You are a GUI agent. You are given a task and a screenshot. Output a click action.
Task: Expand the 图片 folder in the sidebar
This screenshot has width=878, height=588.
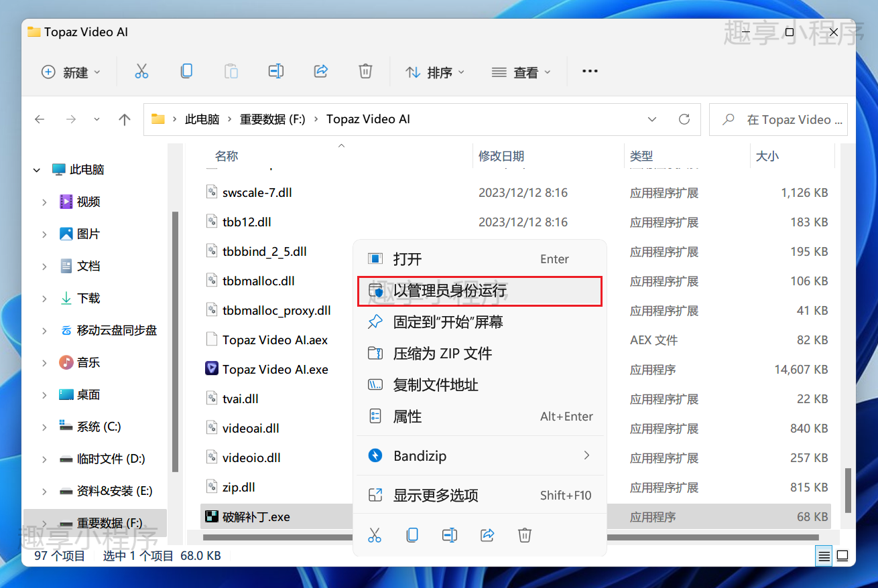pos(45,234)
